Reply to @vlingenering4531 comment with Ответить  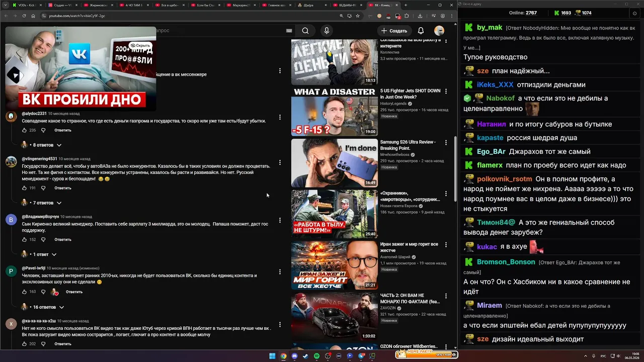pyautogui.click(x=63, y=188)
